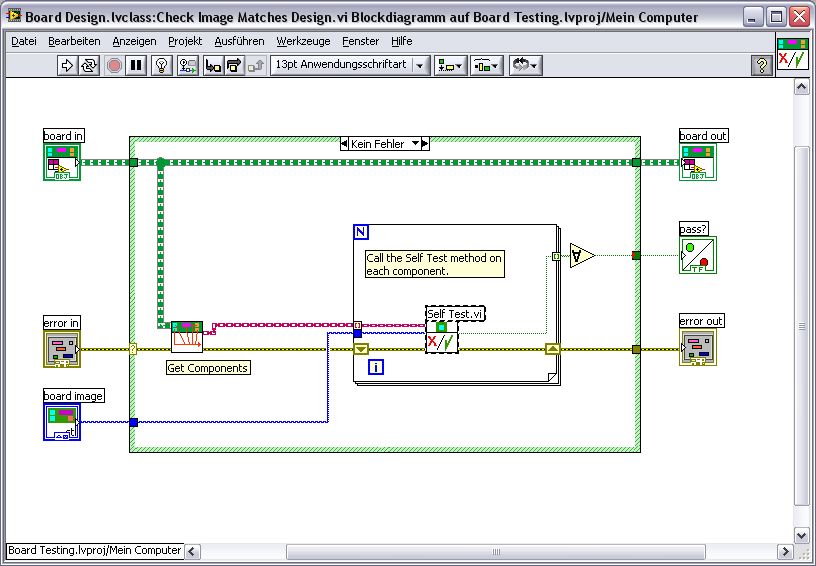Select the Self Test.vi subVI node
The width and height of the screenshot is (816, 566).
pyautogui.click(x=442, y=337)
